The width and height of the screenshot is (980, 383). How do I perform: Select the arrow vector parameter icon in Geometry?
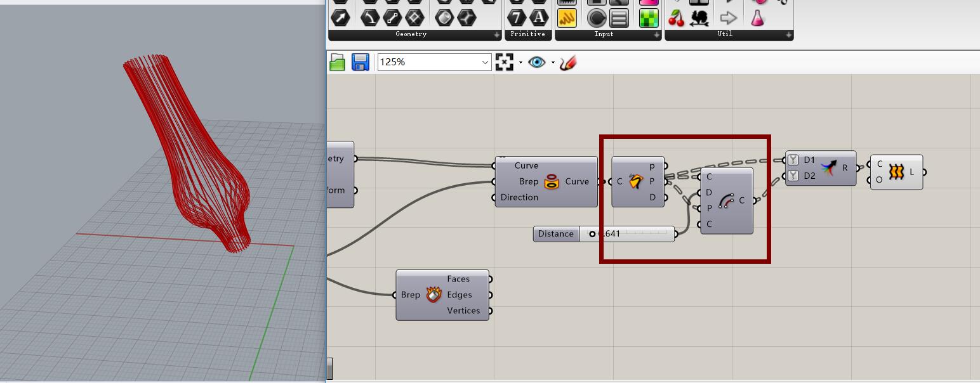pyautogui.click(x=341, y=18)
